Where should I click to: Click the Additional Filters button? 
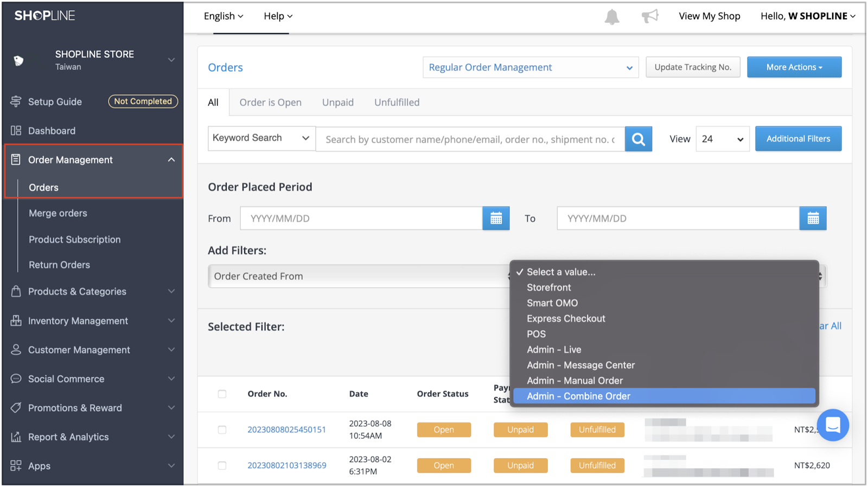click(798, 139)
